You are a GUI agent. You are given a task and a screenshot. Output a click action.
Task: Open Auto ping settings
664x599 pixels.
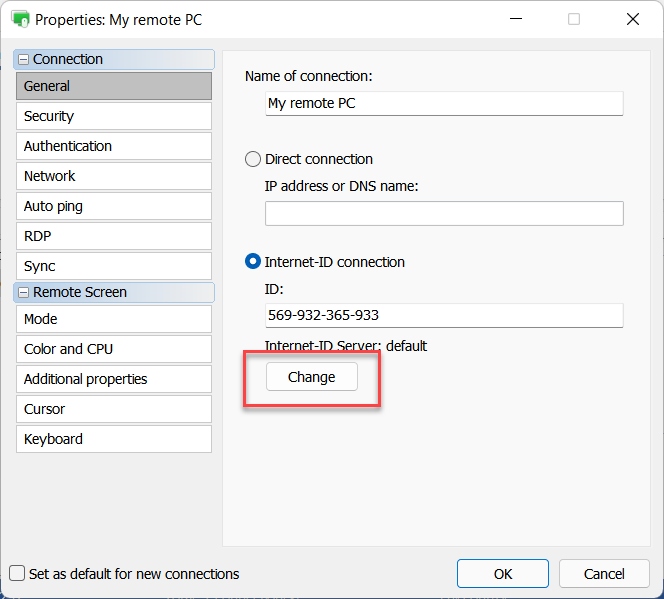[113, 206]
